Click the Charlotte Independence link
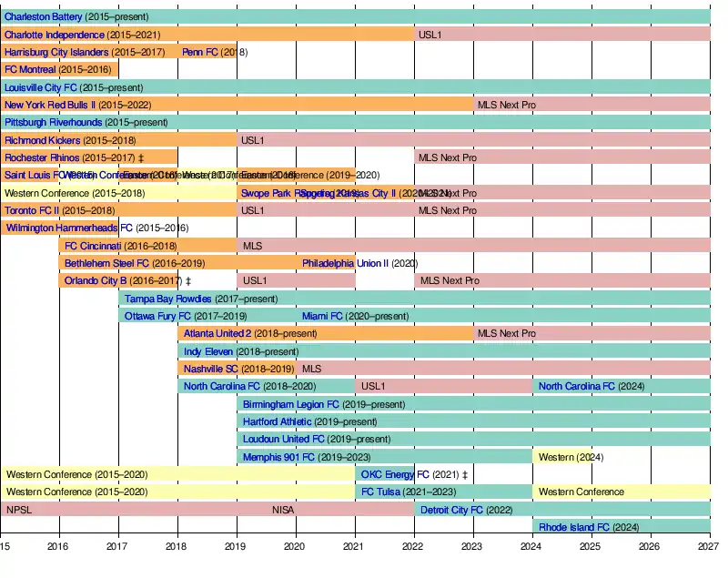This screenshot has width=728, height=578. 54,35
